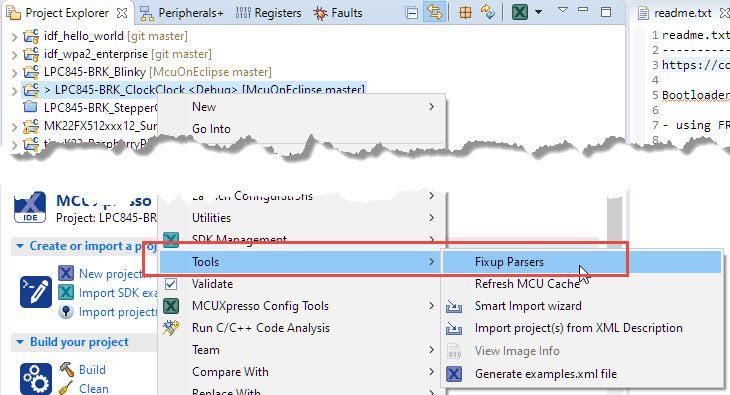Collapse the Create or import section
This screenshot has width=730, height=395.
20,246
